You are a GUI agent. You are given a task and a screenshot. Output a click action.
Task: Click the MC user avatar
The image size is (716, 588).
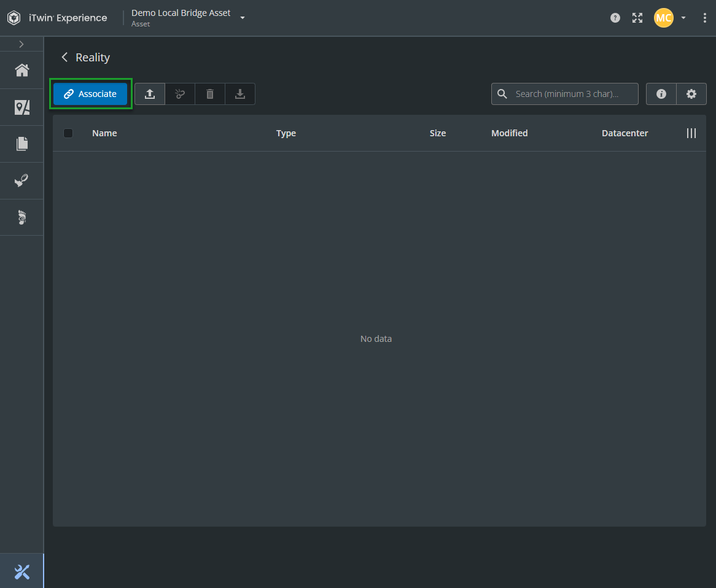663,18
